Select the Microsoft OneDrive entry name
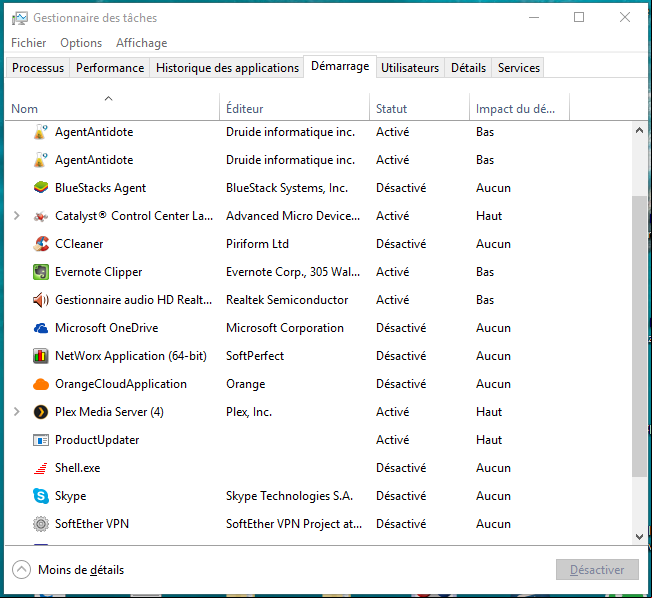The image size is (652, 598). click(106, 328)
